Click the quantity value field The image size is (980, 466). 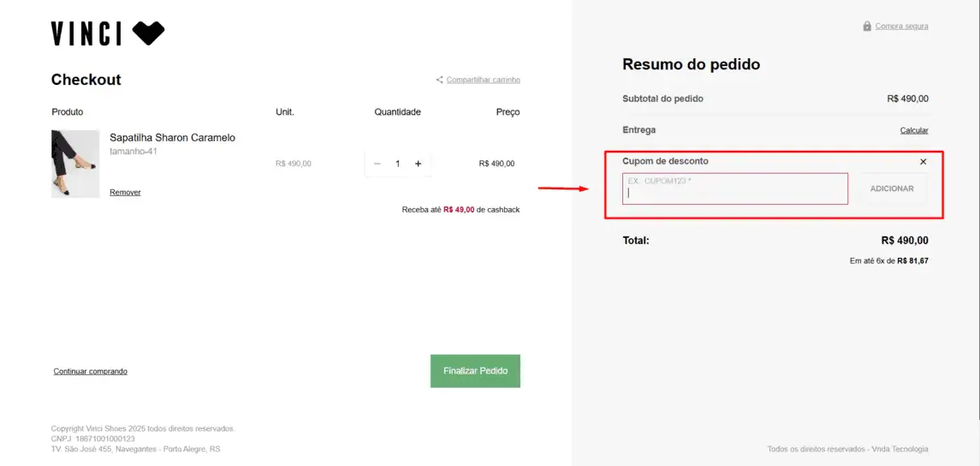(x=397, y=164)
